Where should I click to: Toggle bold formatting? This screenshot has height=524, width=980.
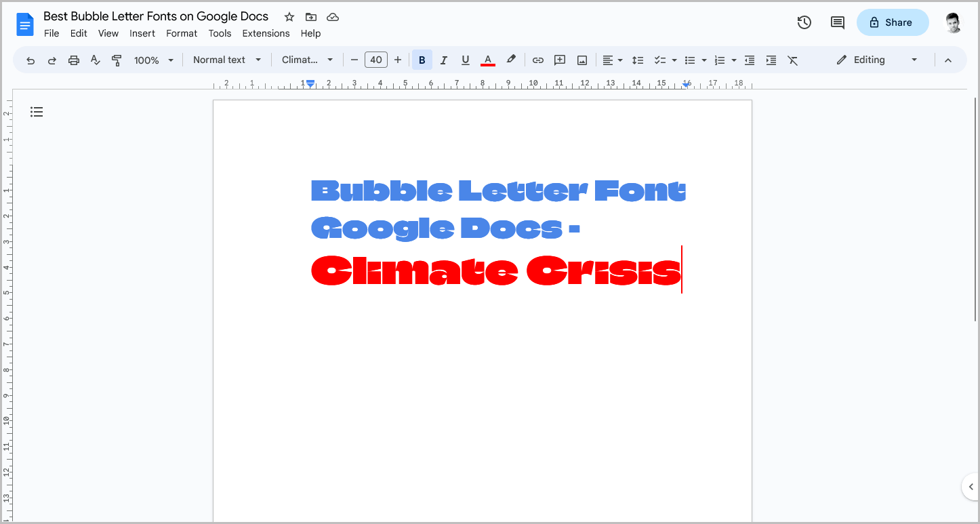[422, 60]
